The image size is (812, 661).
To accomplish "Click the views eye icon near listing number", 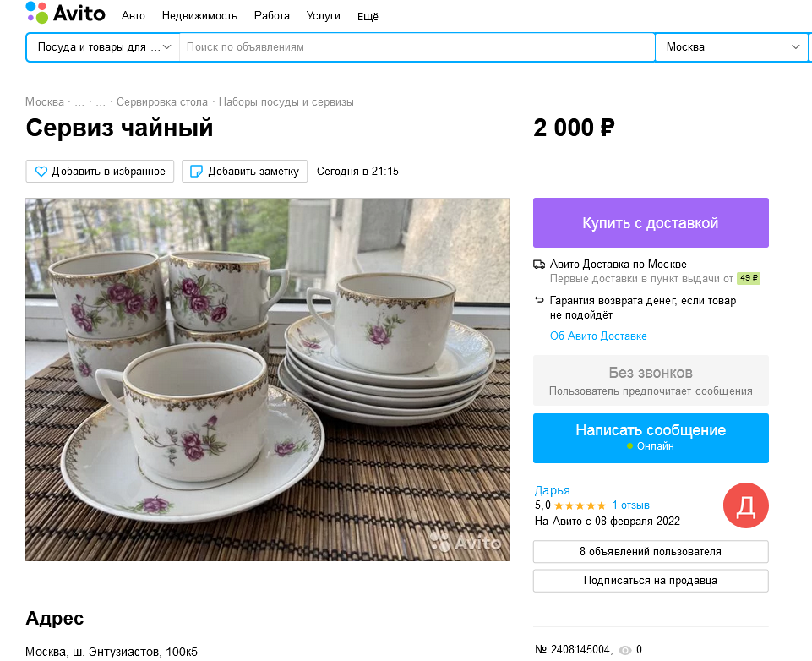I will tap(626, 650).
